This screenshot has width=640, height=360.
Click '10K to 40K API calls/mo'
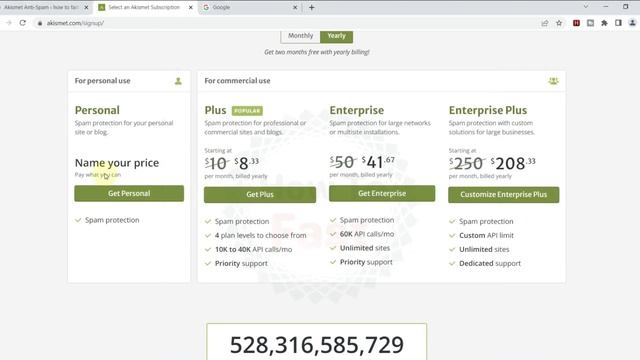tap(253, 249)
